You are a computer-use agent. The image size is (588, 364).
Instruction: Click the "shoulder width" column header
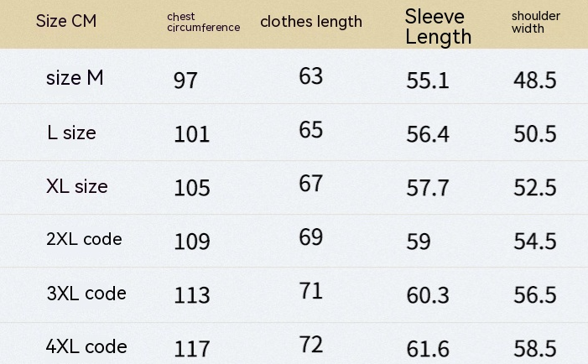(x=535, y=22)
